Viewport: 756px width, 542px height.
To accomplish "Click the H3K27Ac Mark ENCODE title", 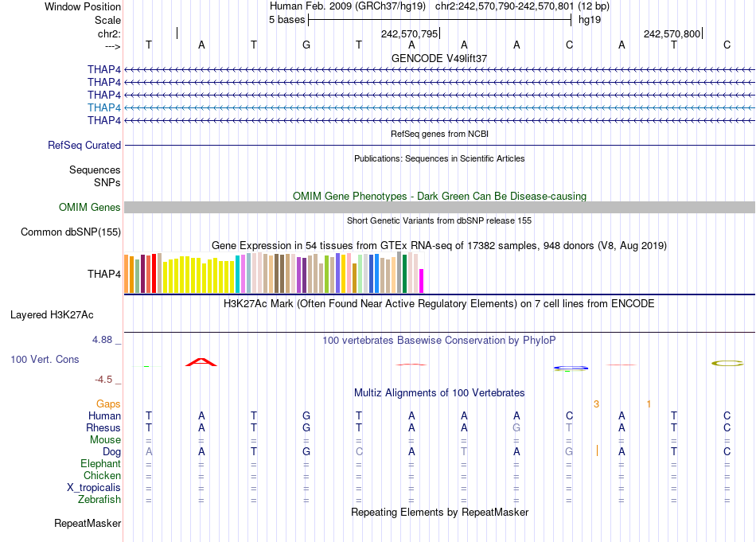I will [x=439, y=304].
